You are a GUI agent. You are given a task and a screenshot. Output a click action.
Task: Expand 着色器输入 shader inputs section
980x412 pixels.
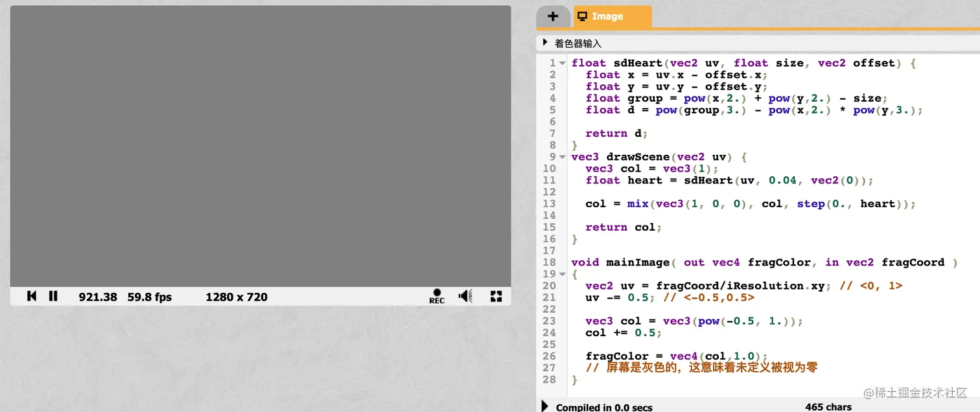coord(544,43)
